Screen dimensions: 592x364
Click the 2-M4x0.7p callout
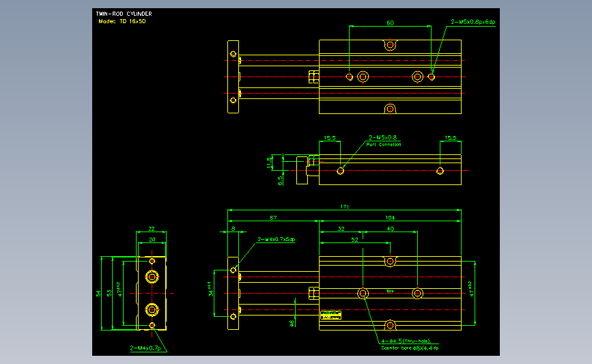145,348
